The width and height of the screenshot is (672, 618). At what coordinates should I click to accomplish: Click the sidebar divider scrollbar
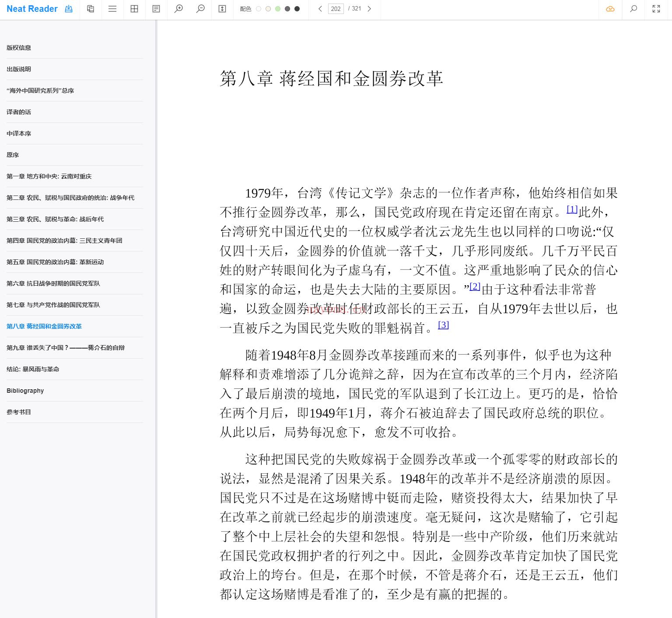click(x=156, y=319)
